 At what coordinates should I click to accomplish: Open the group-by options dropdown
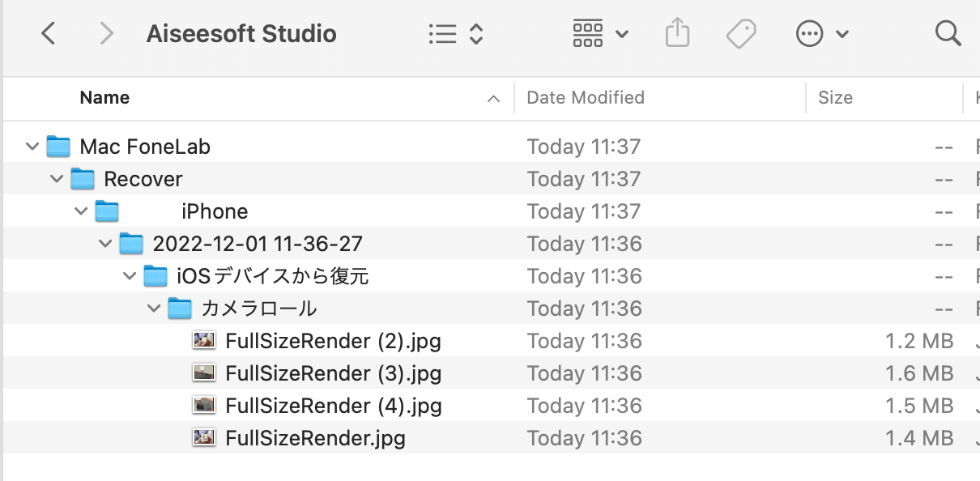[x=600, y=33]
